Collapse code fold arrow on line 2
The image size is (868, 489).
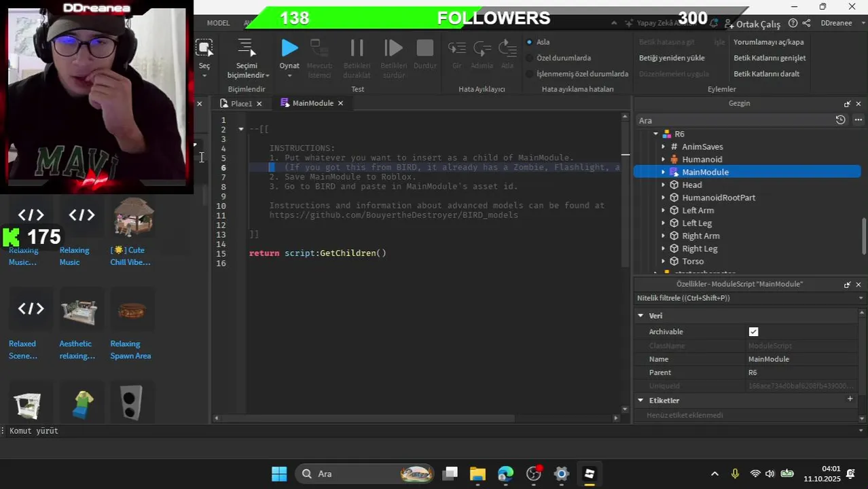click(x=240, y=129)
